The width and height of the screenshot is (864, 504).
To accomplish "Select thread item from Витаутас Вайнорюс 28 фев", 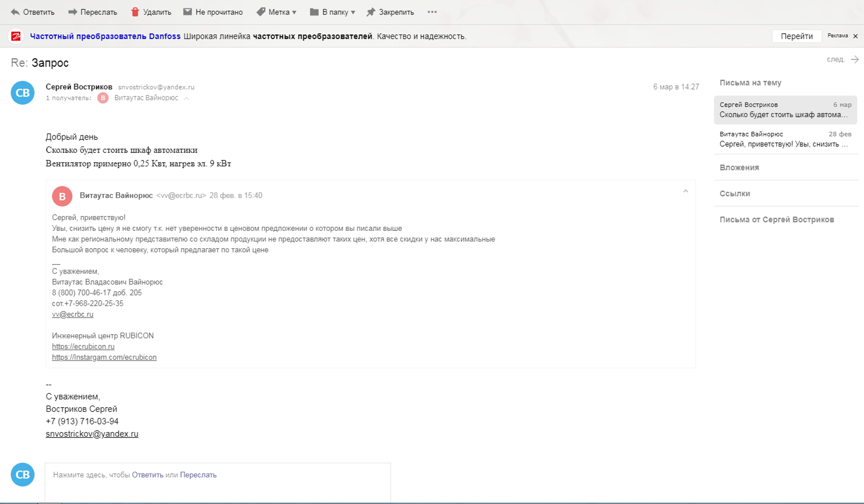I will click(785, 139).
